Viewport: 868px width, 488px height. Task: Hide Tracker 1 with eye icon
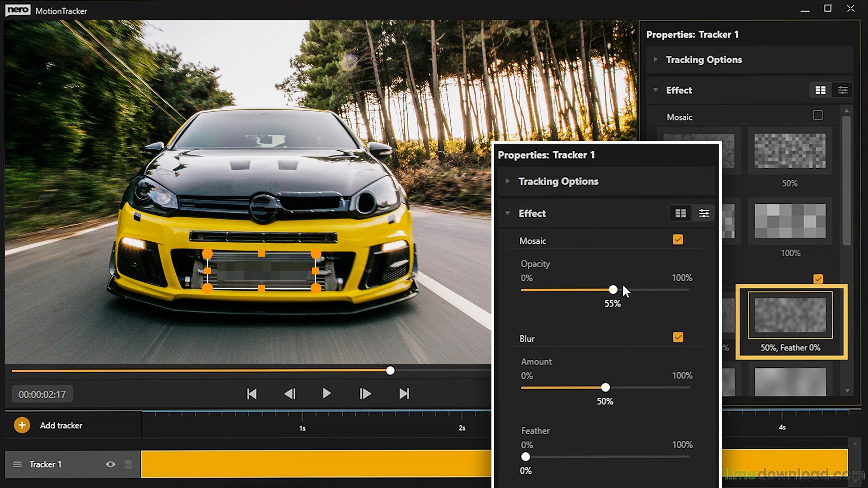point(110,465)
